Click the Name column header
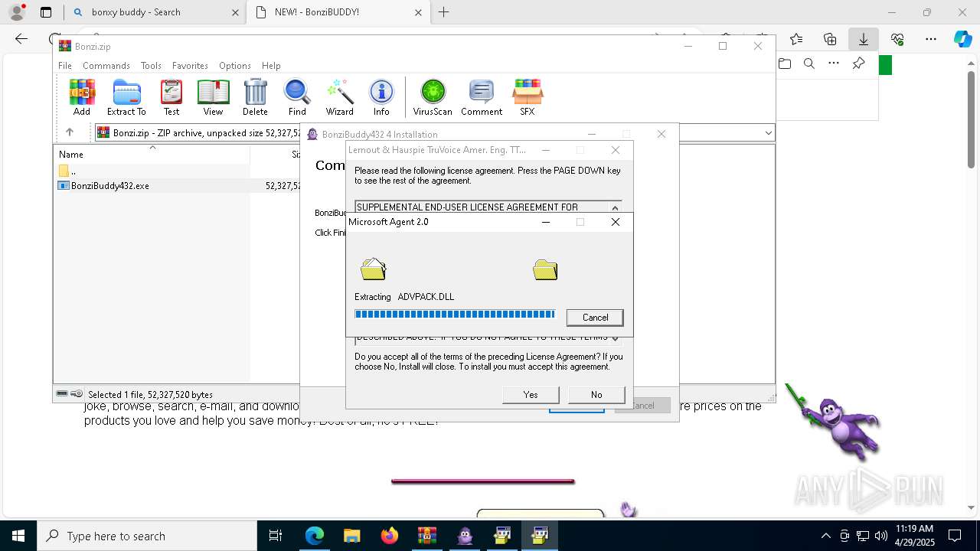Screen dimensions: 980x551 coord(152,155)
